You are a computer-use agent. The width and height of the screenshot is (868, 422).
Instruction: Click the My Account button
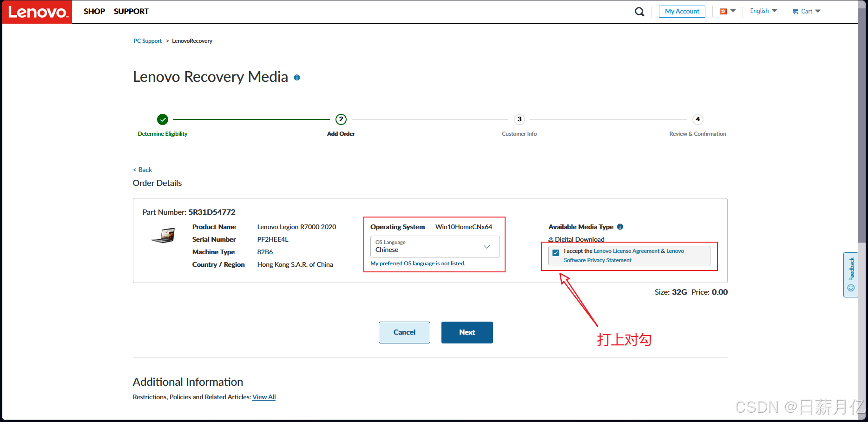tap(682, 12)
